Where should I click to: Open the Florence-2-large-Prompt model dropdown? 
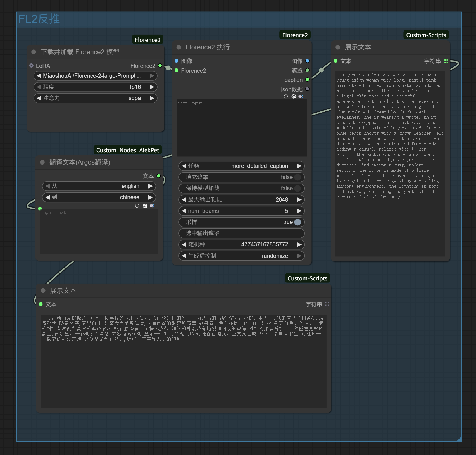[x=95, y=76]
